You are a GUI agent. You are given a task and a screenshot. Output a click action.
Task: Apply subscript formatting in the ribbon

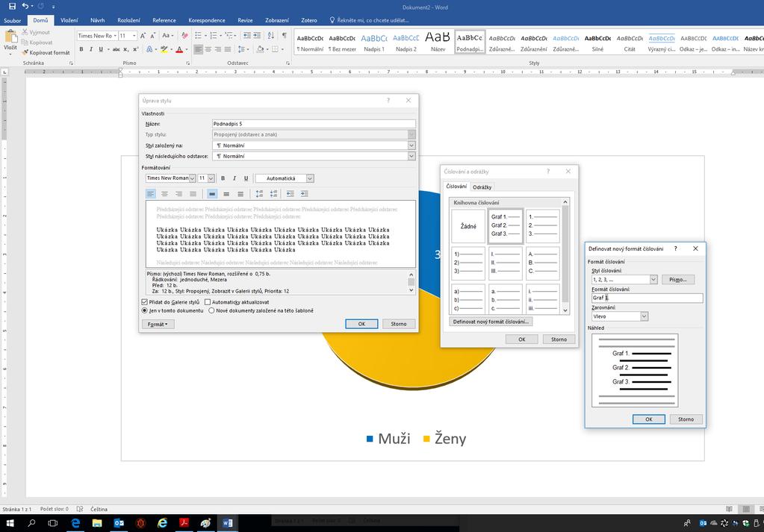pos(125,49)
